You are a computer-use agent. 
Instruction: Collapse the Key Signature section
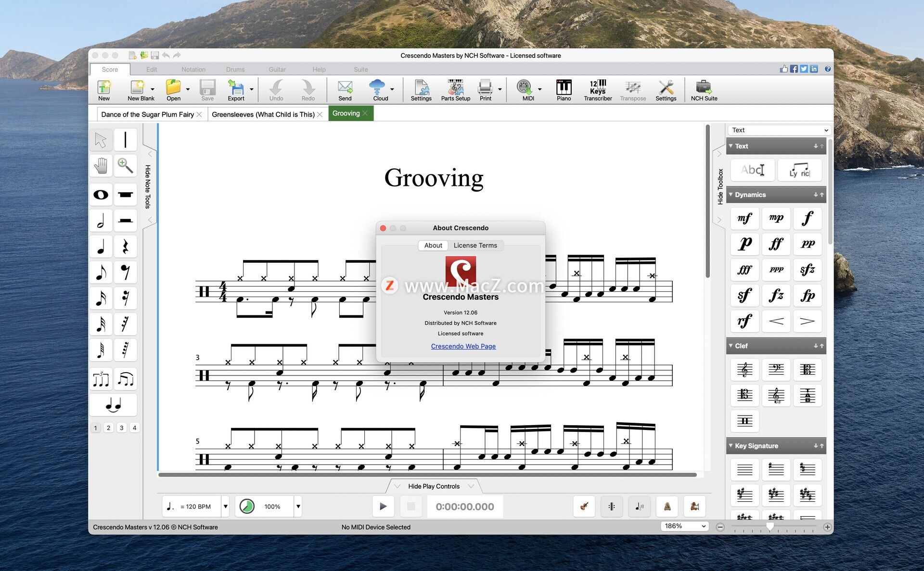[731, 446]
